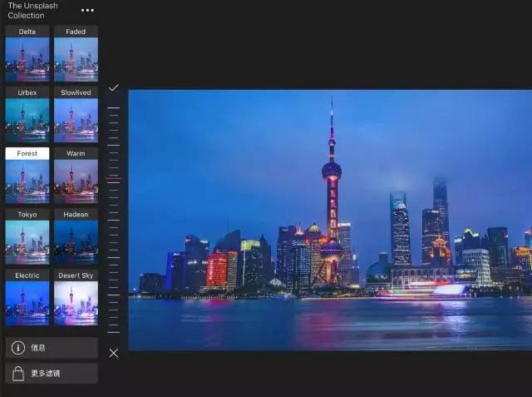Apply the Tokyo filter thumbnail
Screen dimensions: 532x397
(x=27, y=236)
